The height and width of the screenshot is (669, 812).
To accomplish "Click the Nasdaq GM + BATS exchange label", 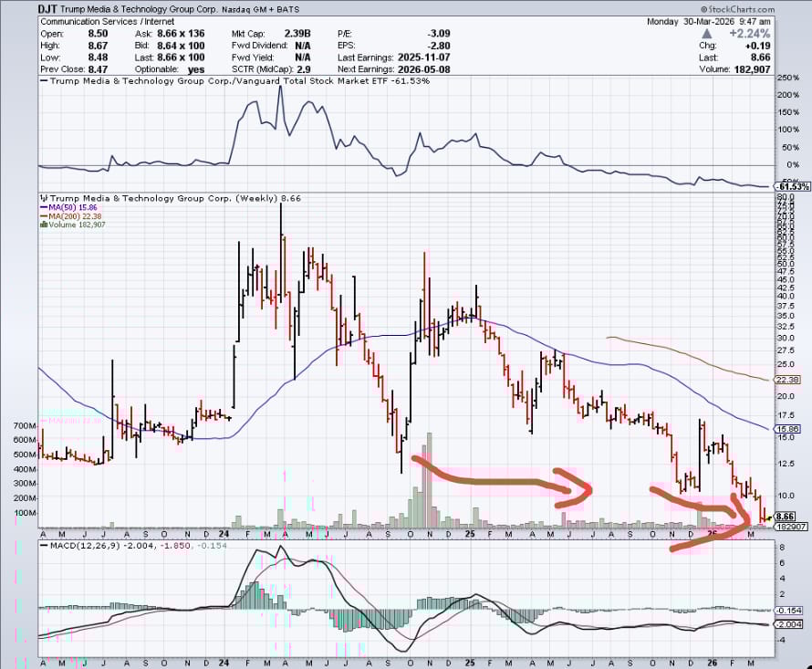I will 261,9.
